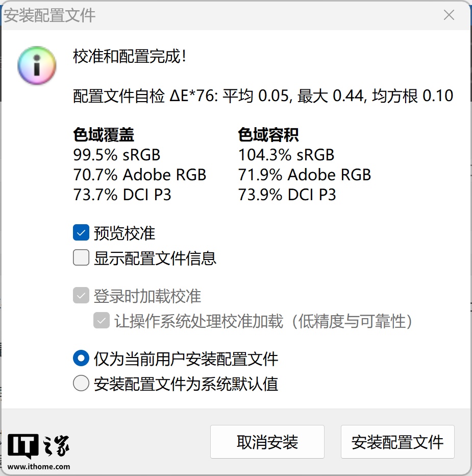Click the 校准和配置完成! message

point(130,57)
